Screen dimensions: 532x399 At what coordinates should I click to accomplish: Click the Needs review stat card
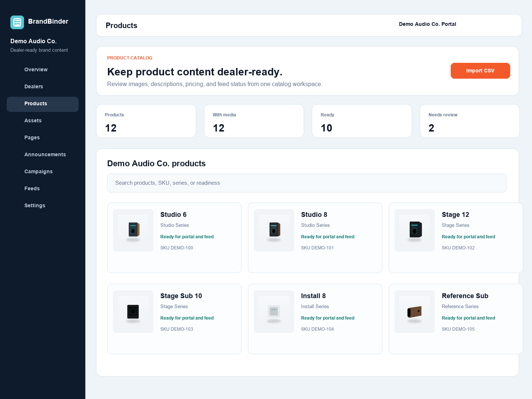[470, 121]
